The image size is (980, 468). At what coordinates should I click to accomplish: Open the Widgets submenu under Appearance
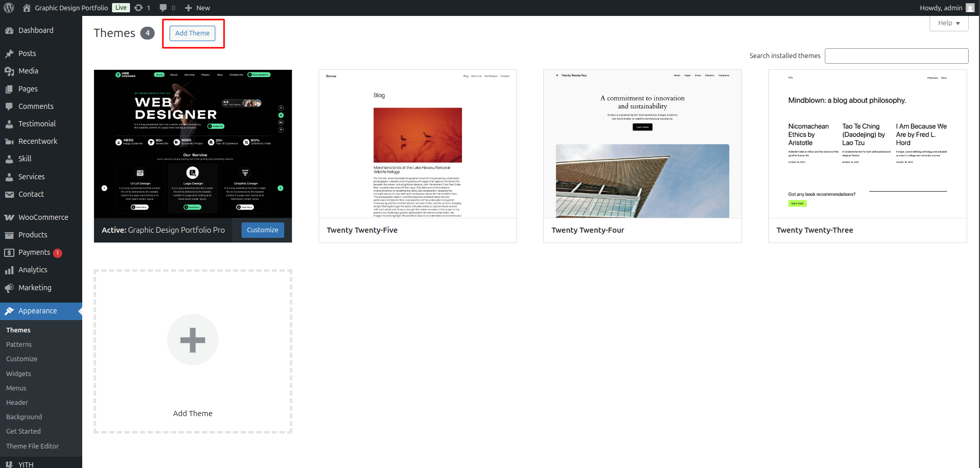(19, 373)
